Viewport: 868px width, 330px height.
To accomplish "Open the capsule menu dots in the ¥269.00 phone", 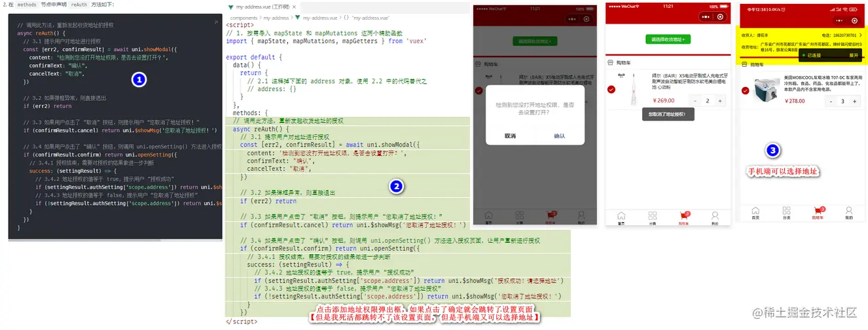I will pos(705,16).
